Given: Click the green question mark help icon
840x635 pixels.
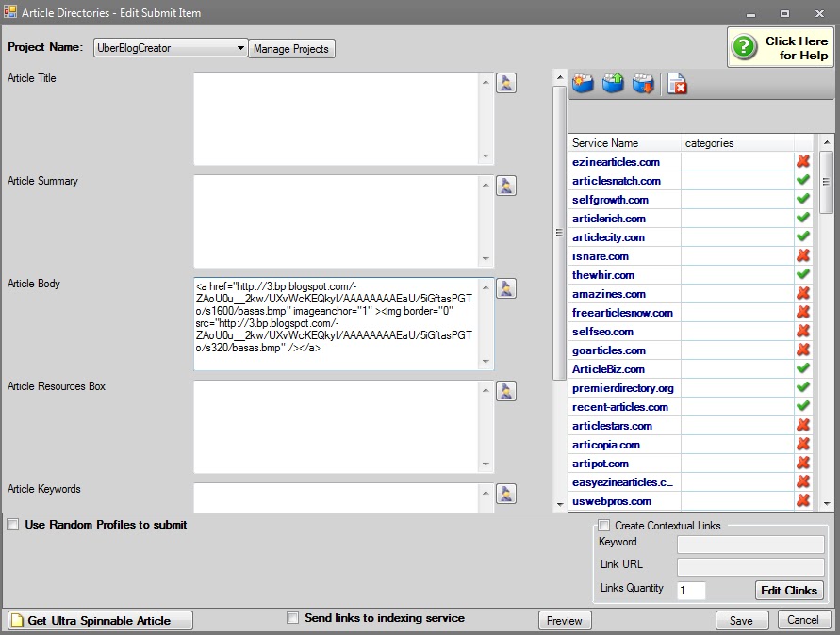Looking at the screenshot, I should tap(745, 47).
